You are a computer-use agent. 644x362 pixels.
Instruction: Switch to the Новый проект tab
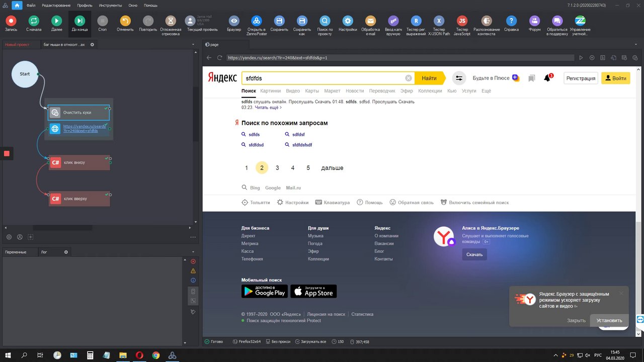17,44
